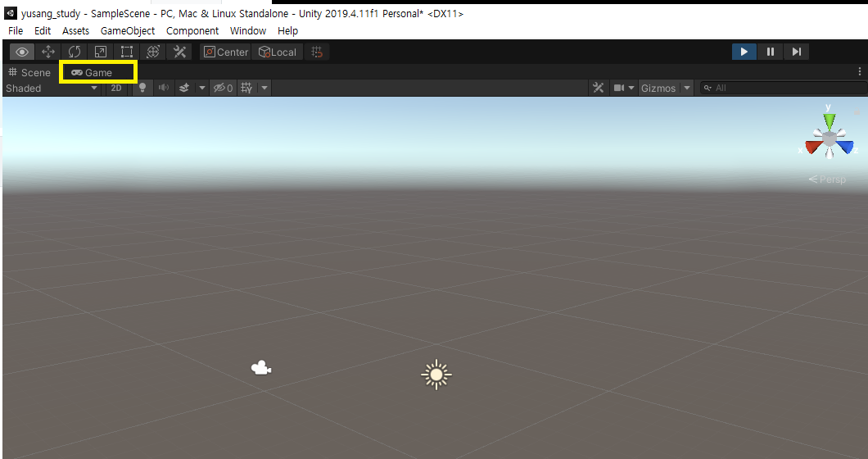Viewport: 868px width, 459px height.
Task: Open the Shaded draw mode dropdown
Action: [x=52, y=89]
